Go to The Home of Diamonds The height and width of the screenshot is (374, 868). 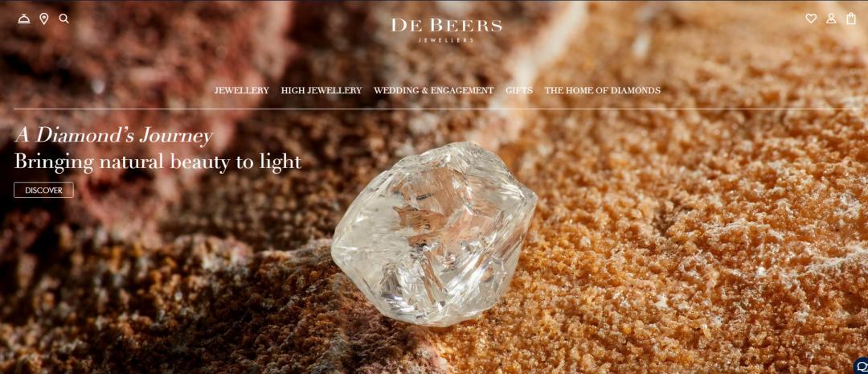[602, 90]
